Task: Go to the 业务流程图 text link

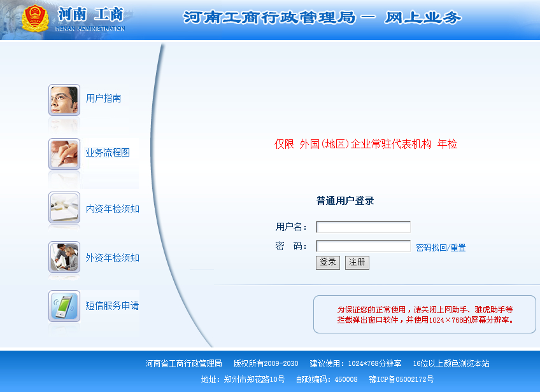Action: 108,153
